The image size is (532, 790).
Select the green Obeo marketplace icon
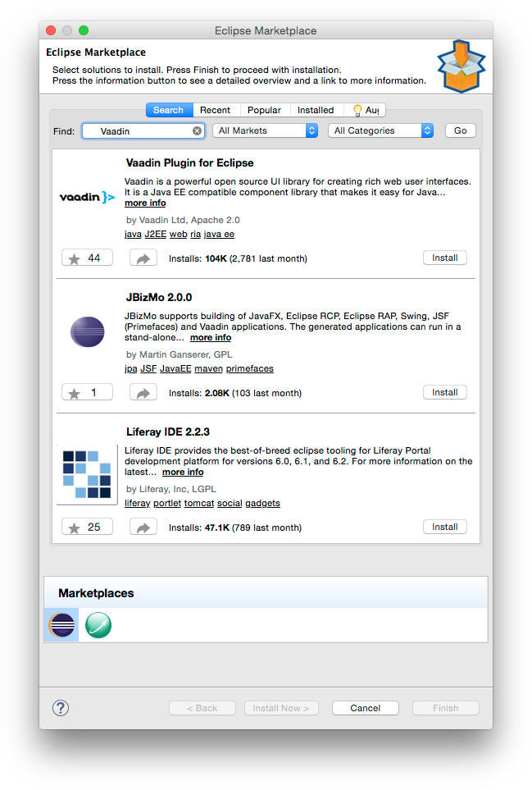pos(98,625)
